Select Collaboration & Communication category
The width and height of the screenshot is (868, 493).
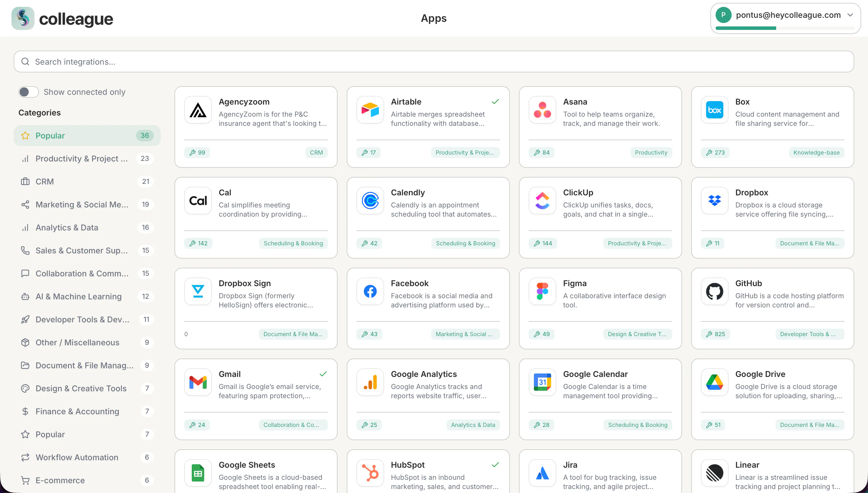pyautogui.click(x=87, y=274)
